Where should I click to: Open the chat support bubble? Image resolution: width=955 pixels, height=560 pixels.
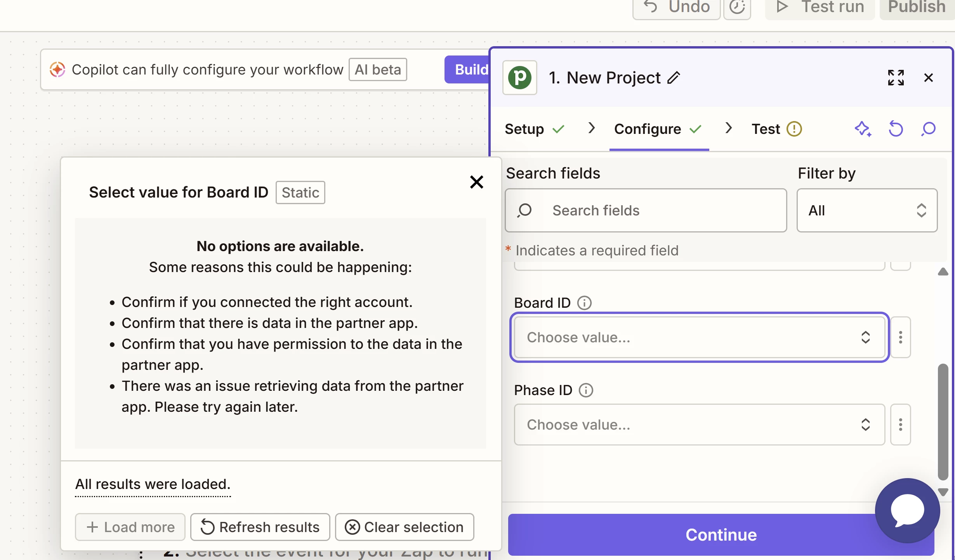pos(907,510)
